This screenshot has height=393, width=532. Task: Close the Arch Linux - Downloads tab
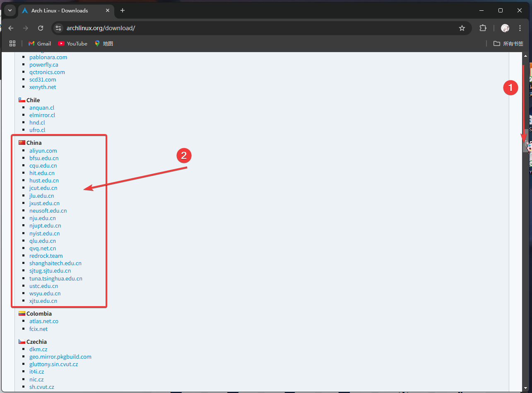pyautogui.click(x=107, y=10)
